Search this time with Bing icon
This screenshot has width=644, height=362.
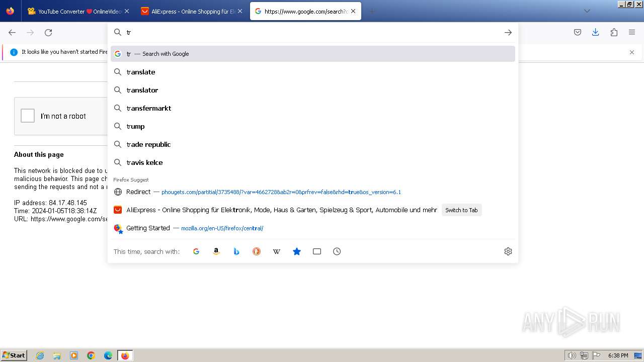236,251
